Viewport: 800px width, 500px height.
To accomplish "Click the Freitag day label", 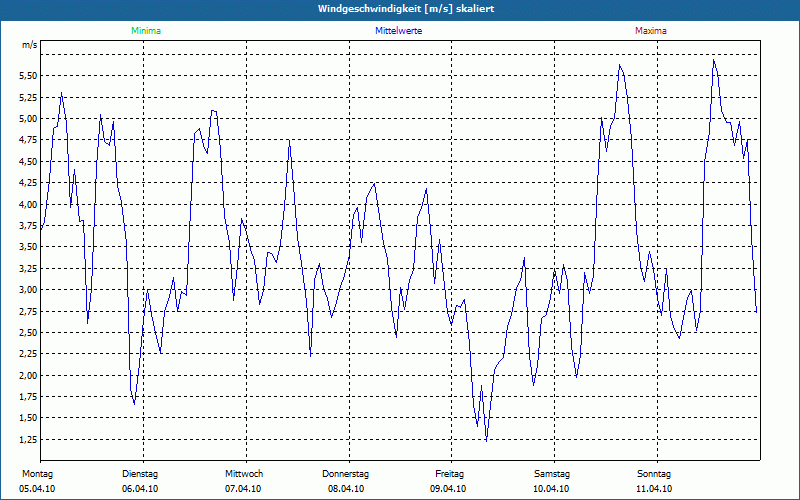I will 449,474.
